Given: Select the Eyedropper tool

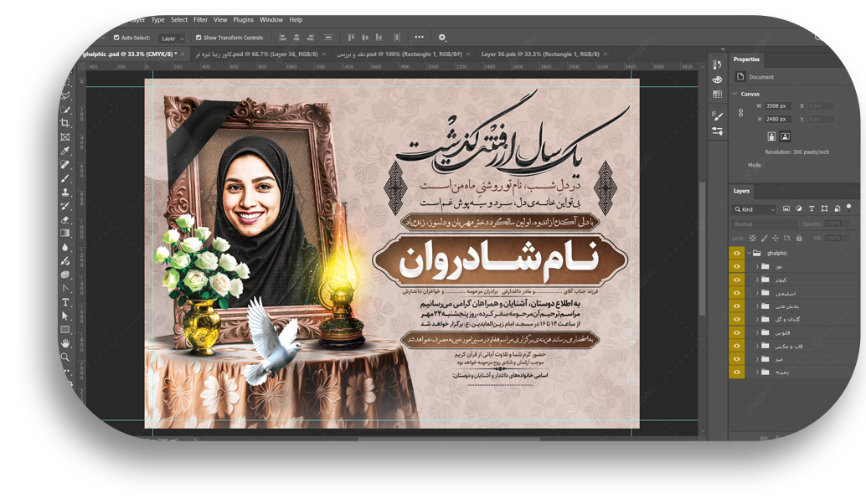Looking at the screenshot, I should [x=65, y=152].
